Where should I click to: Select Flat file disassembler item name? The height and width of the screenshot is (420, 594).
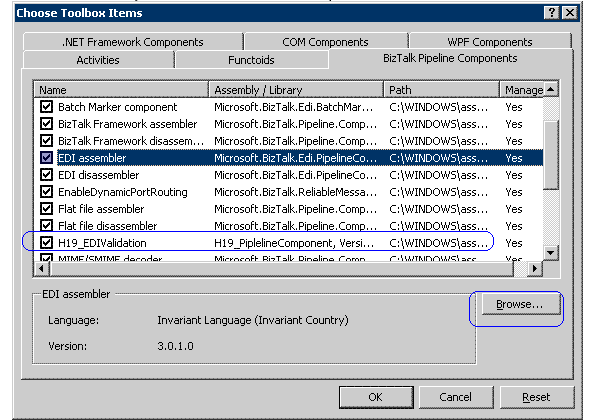108,226
